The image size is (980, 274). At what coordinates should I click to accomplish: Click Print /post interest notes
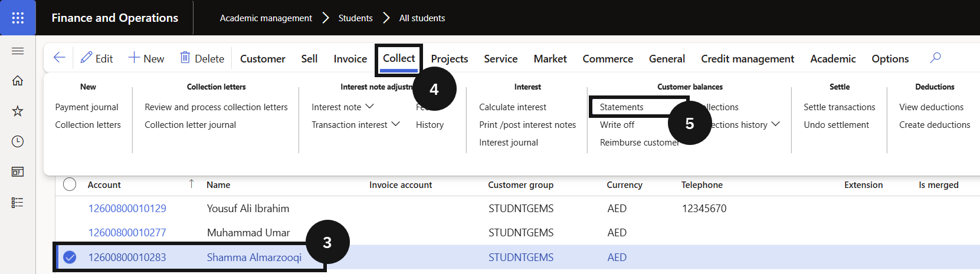(x=527, y=125)
